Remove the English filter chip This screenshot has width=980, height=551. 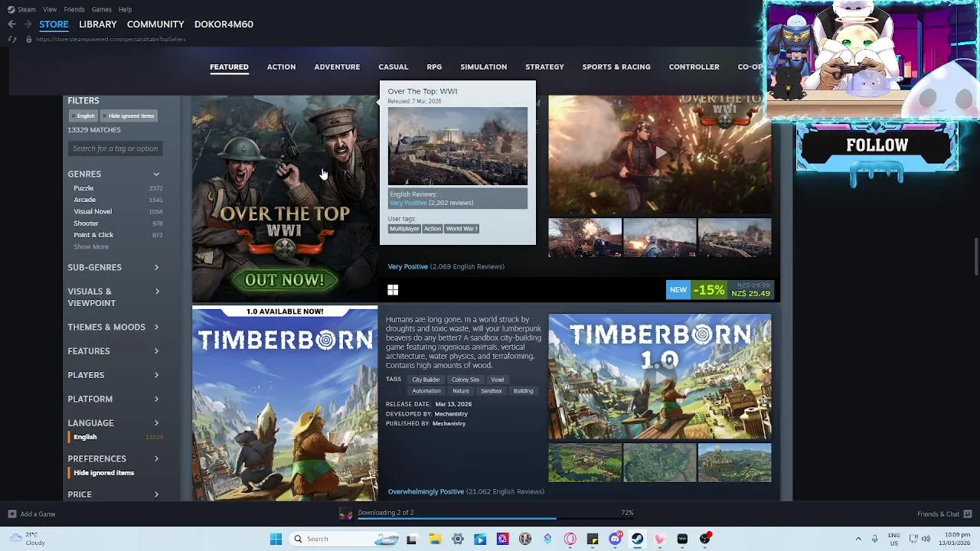point(83,116)
